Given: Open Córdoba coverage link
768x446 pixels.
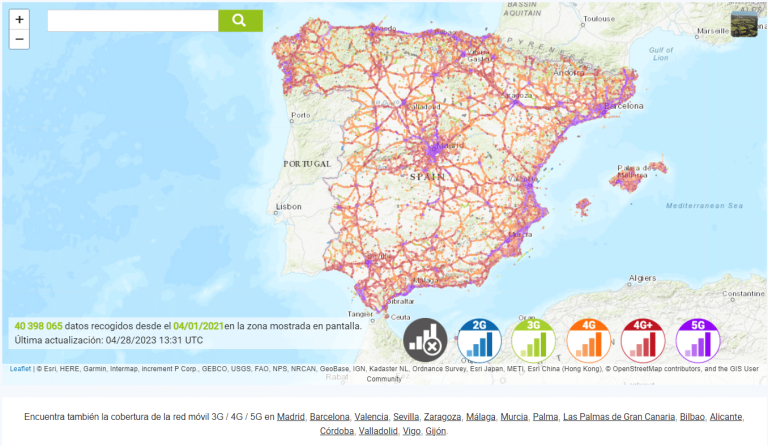Looking at the screenshot, I should coord(336,431).
